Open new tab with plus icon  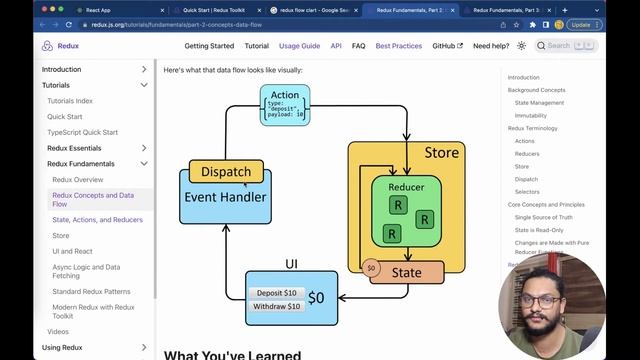[564, 10]
